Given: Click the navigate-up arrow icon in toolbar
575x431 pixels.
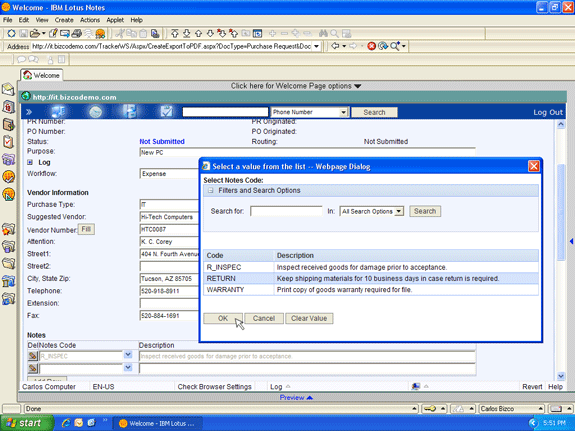Looking at the screenshot, I should pyautogui.click(x=198, y=34).
